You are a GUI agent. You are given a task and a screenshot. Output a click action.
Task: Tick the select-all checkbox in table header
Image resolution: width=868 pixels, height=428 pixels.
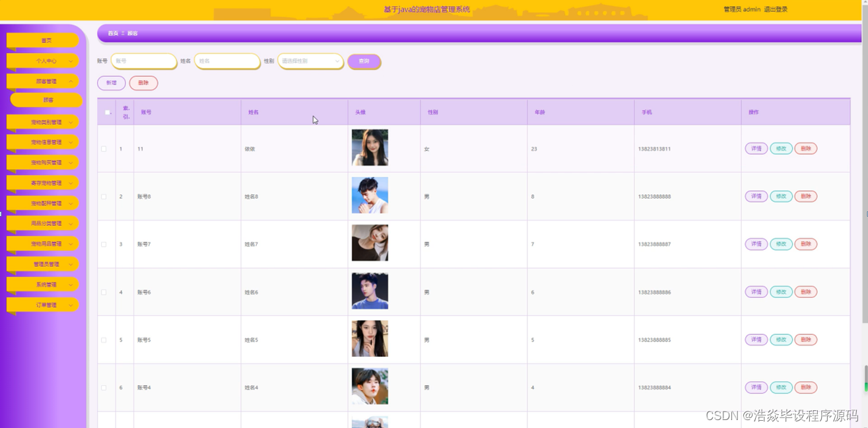pyautogui.click(x=108, y=112)
